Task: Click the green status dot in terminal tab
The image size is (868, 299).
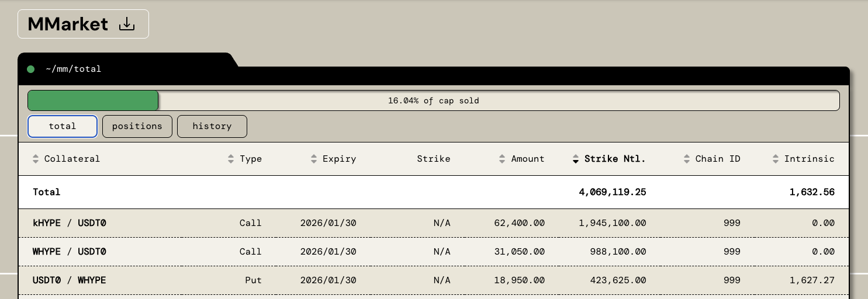Action: click(x=31, y=69)
